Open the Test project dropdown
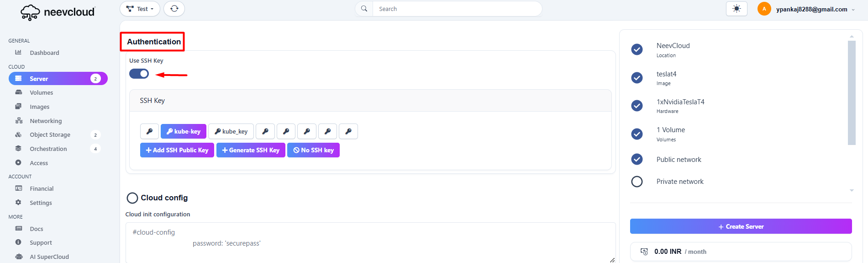Image resolution: width=868 pixels, height=263 pixels. click(x=140, y=9)
